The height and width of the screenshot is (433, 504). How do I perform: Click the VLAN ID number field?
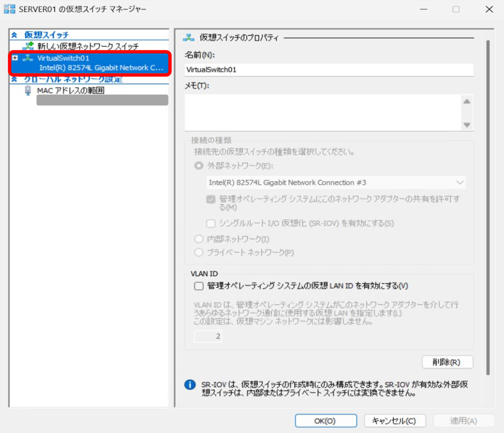point(208,336)
